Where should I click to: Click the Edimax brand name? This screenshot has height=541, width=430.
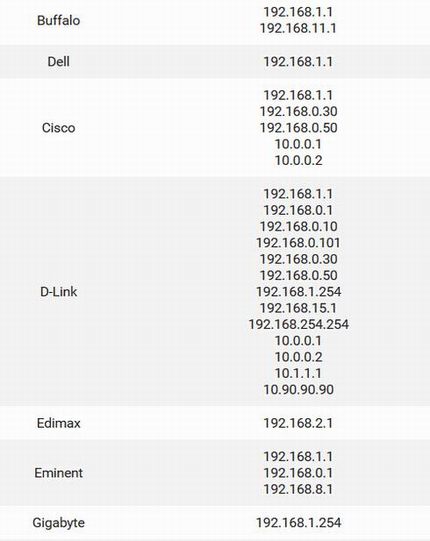[58, 423]
